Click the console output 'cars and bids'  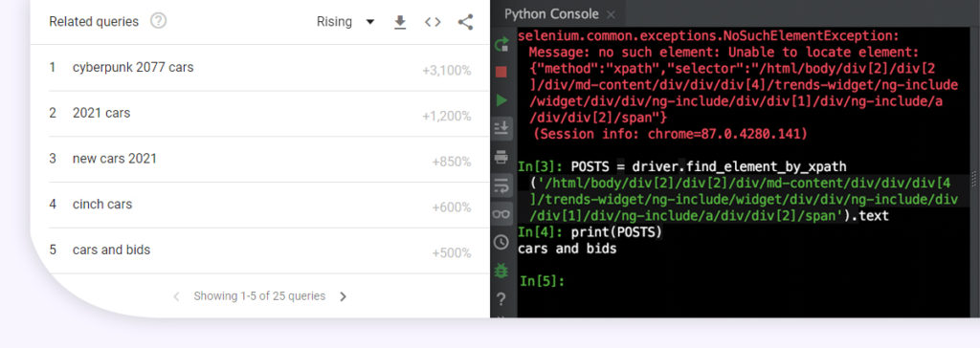(568, 249)
